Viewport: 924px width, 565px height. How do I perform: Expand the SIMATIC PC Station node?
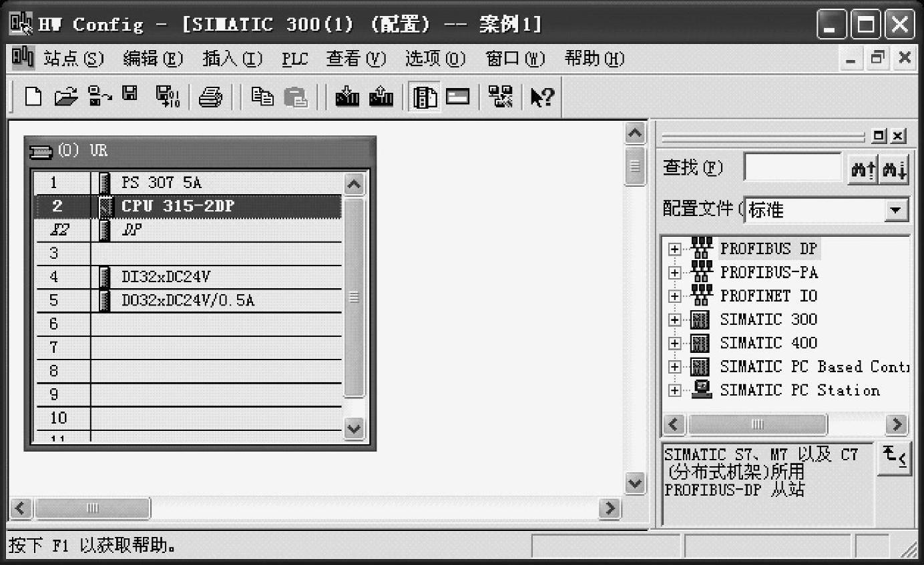675,390
